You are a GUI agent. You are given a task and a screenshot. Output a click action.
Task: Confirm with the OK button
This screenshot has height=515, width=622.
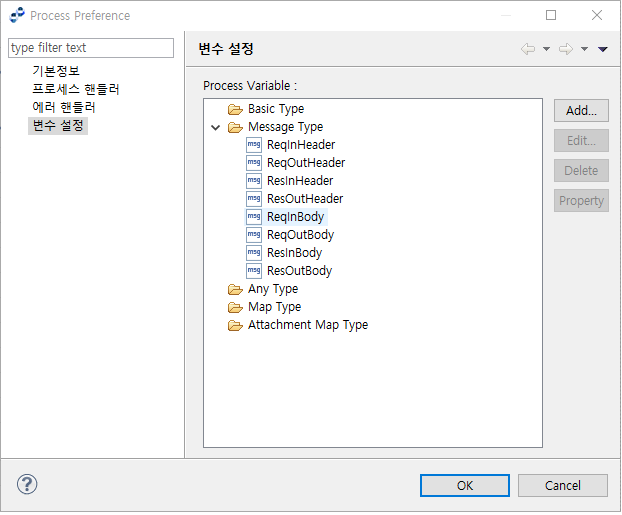pos(465,486)
